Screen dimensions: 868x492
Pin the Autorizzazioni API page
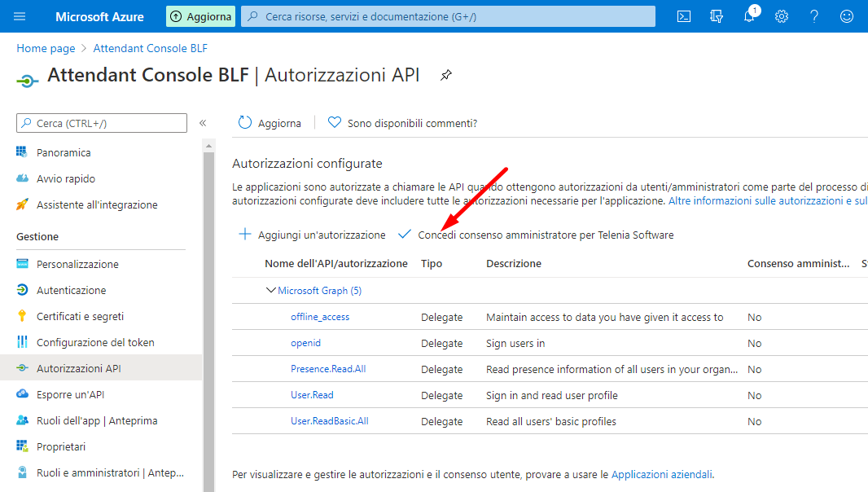pos(446,75)
